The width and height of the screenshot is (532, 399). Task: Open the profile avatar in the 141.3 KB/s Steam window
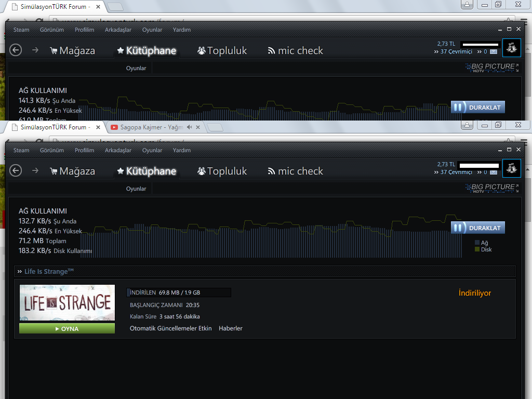[512, 47]
